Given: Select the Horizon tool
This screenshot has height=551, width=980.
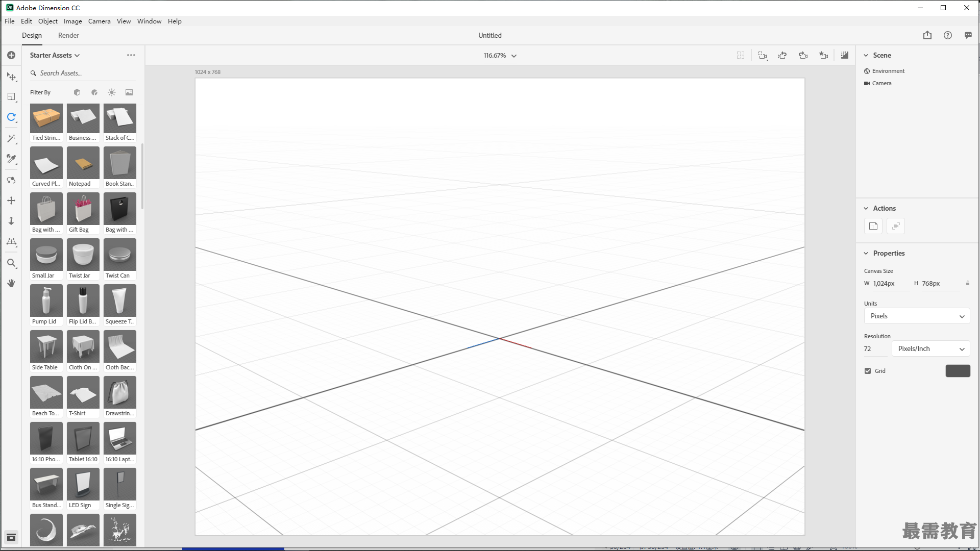Looking at the screenshot, I should tap(11, 242).
